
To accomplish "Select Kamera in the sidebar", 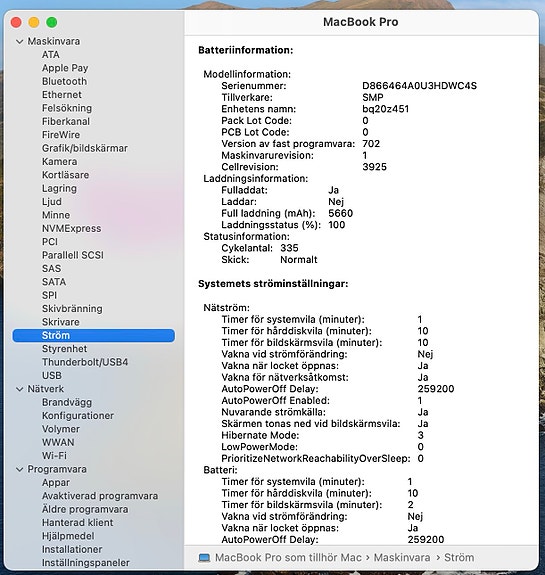I will 59,162.
